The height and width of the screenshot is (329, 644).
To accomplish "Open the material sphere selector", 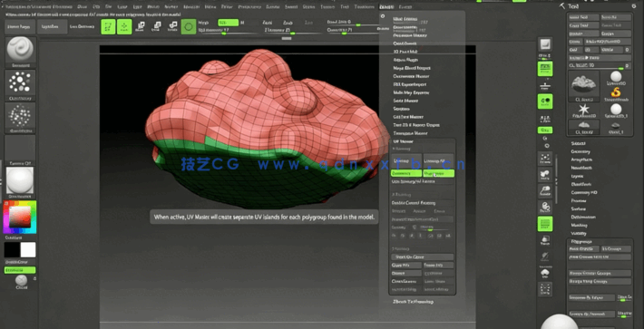I will click(20, 180).
